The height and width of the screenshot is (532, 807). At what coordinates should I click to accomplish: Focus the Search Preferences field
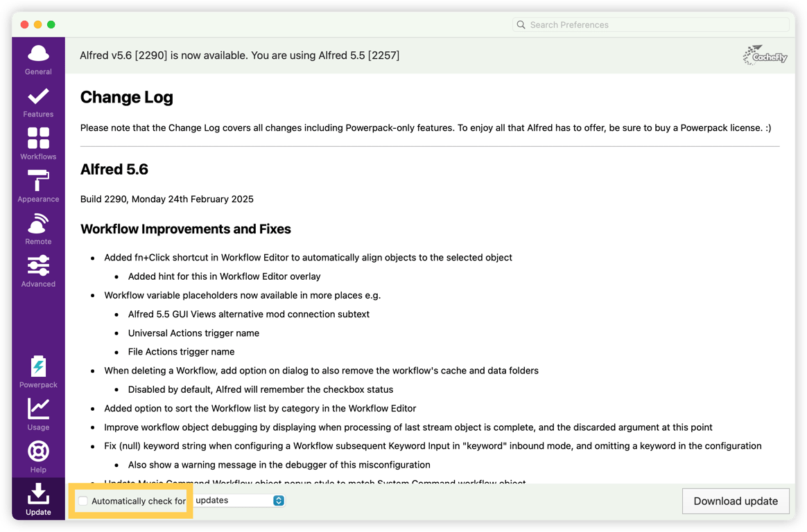coord(650,25)
